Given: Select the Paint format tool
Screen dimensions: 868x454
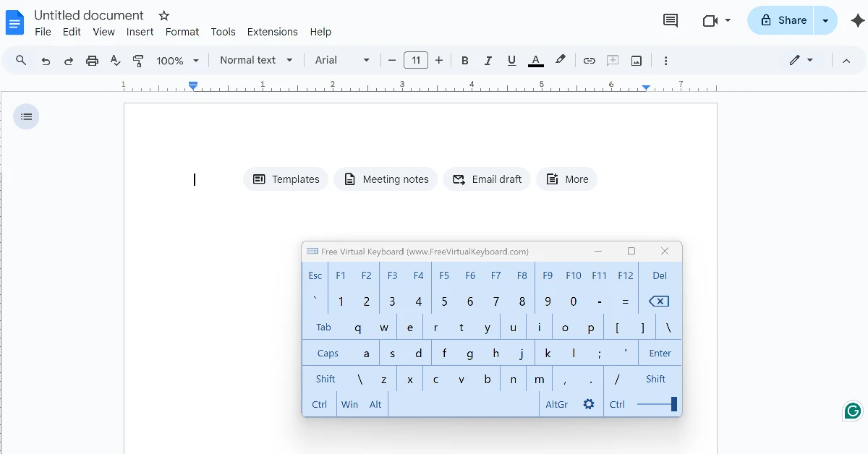Looking at the screenshot, I should (138, 60).
